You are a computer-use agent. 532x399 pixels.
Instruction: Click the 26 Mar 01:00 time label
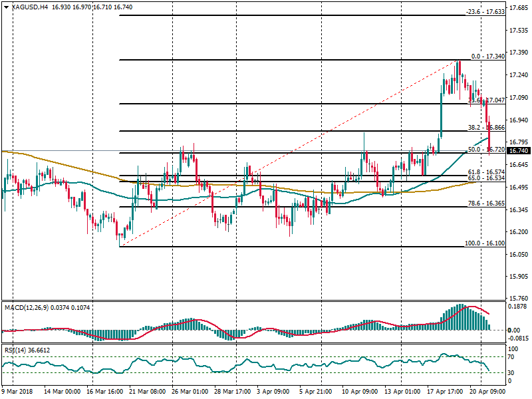coord(190,392)
